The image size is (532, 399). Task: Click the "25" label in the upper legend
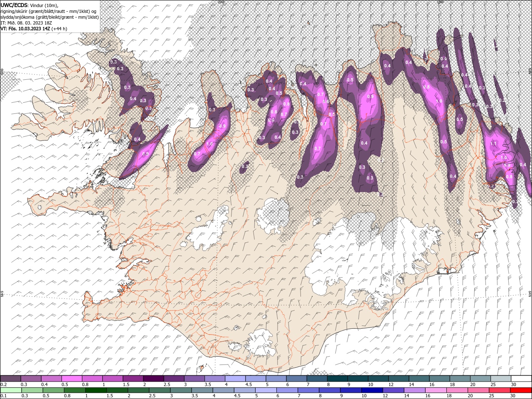[493, 384]
